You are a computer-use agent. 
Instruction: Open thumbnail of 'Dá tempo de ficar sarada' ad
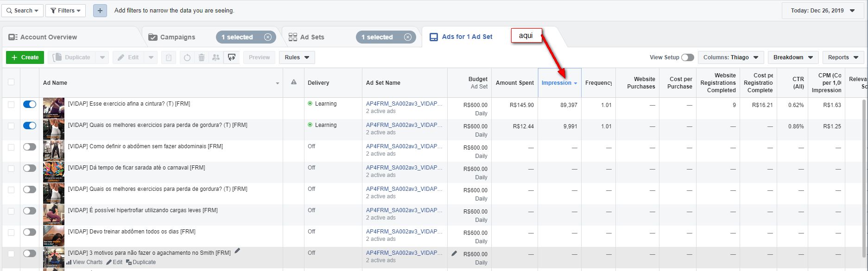tap(54, 172)
